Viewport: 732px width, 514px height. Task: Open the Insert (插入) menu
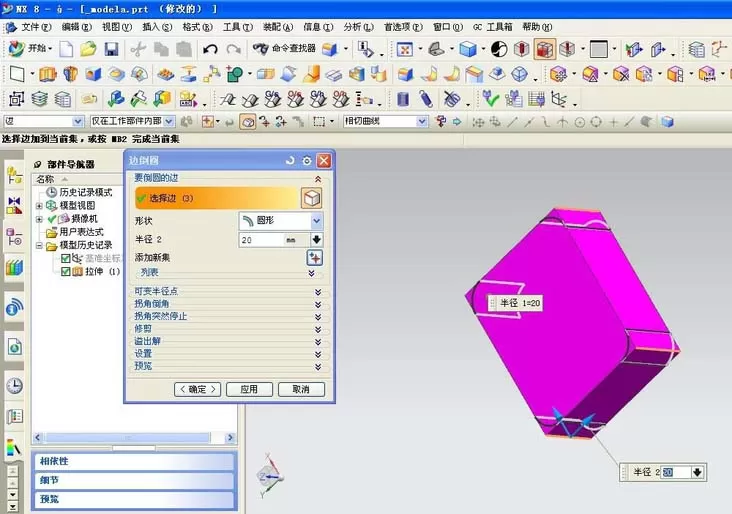(157, 27)
